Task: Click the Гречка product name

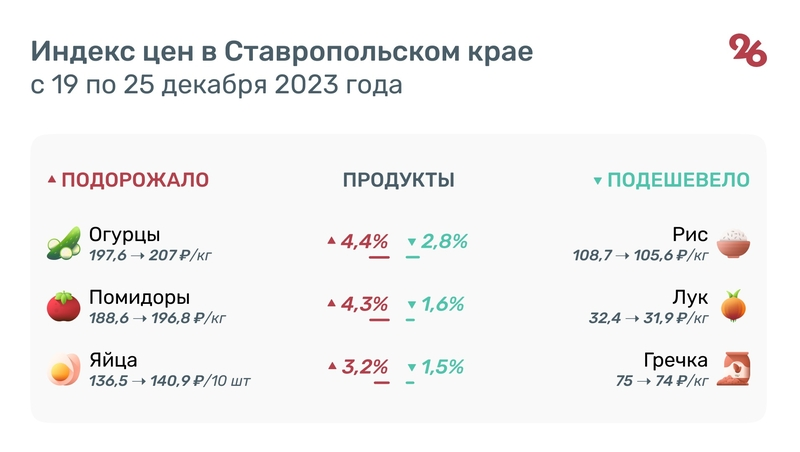Action: point(676,360)
